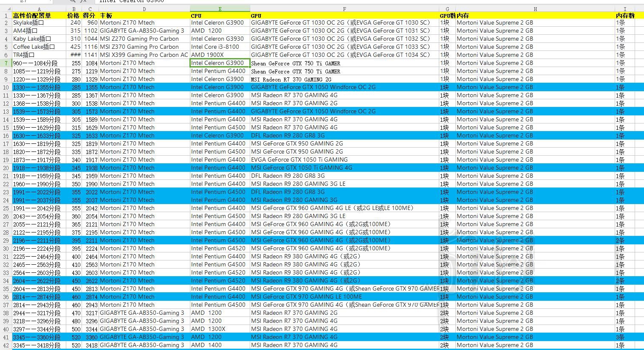Select the 1873——1917分段 cell
Viewport: 644px width, 350px height.
click(39, 160)
